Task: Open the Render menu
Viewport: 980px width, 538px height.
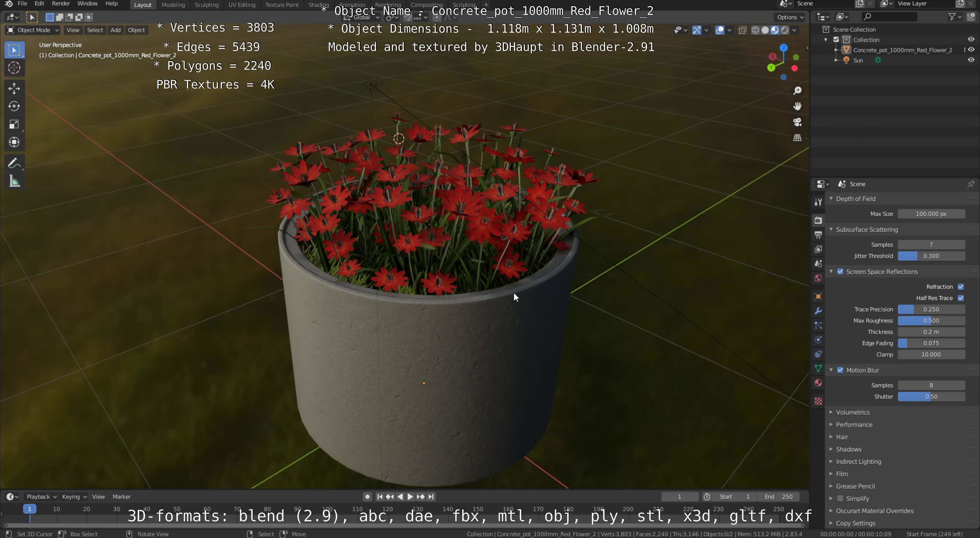Action: point(60,4)
